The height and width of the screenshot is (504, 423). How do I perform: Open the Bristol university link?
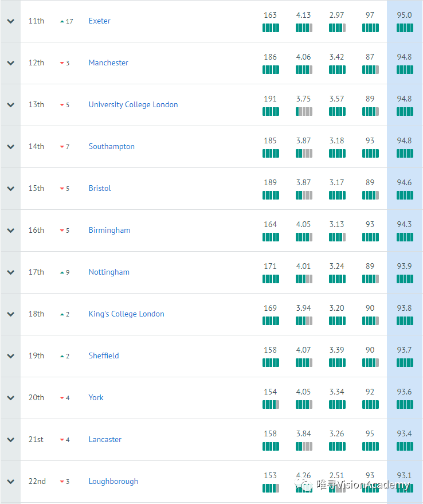tap(100, 189)
